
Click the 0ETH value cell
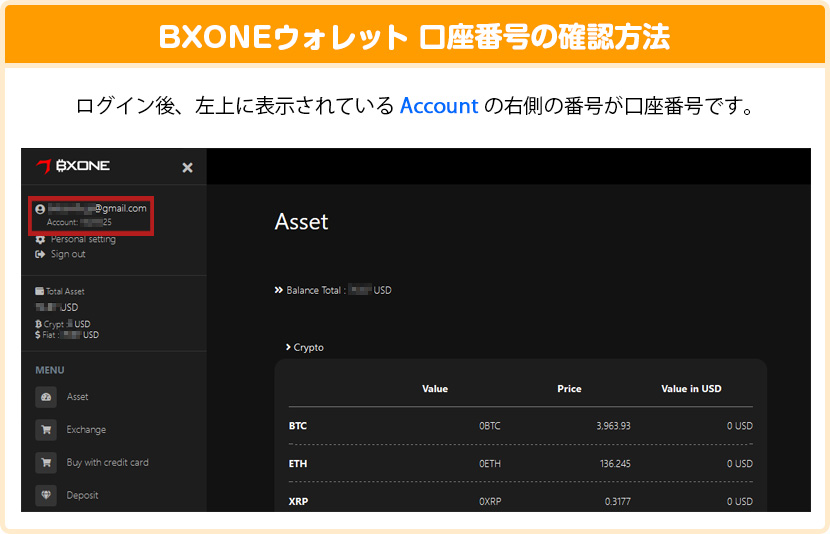490,464
